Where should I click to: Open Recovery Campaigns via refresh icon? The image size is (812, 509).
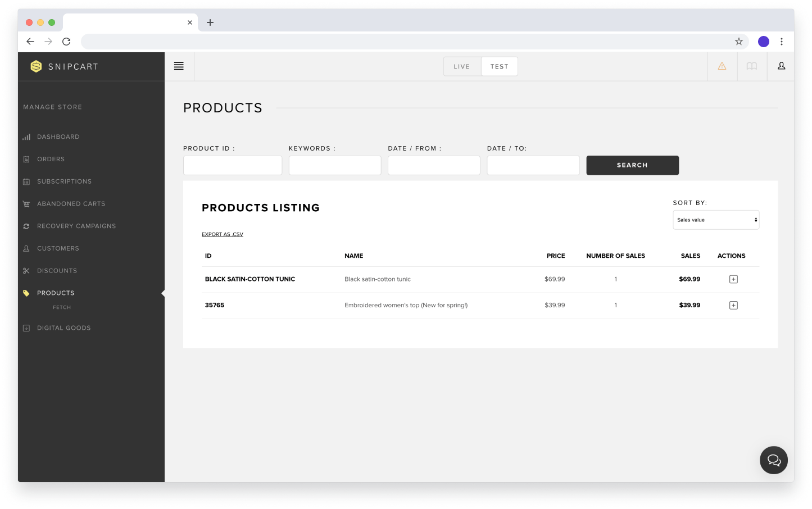tap(26, 226)
